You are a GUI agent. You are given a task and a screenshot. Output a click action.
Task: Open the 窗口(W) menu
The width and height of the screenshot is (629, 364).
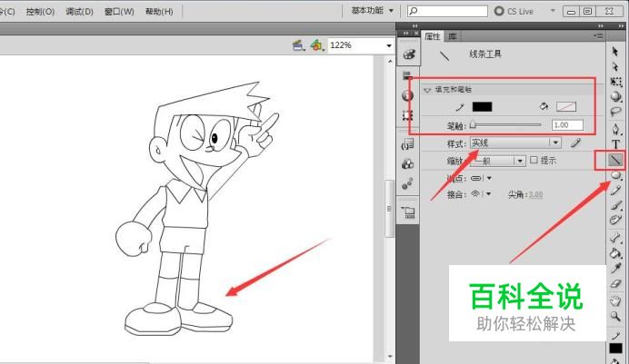tap(119, 12)
